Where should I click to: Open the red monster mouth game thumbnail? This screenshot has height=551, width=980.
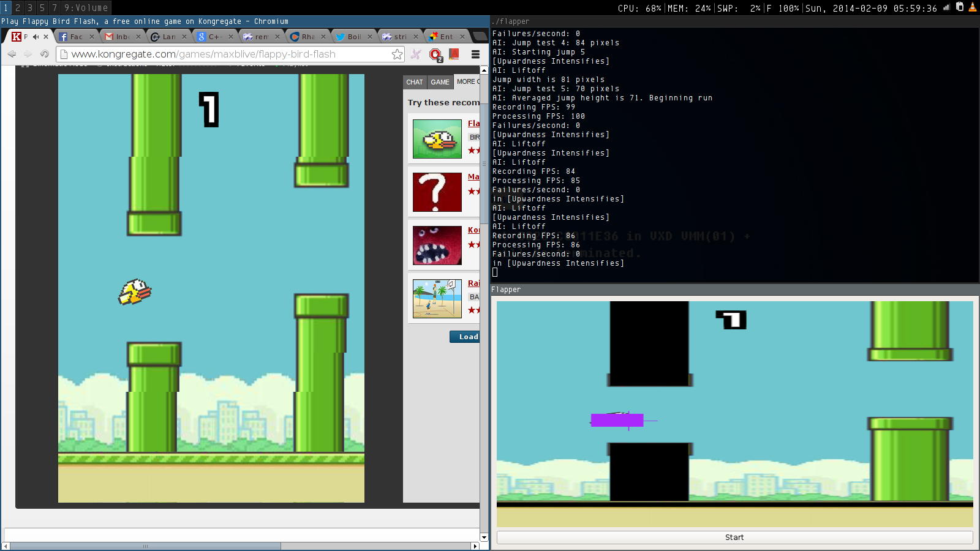(437, 246)
